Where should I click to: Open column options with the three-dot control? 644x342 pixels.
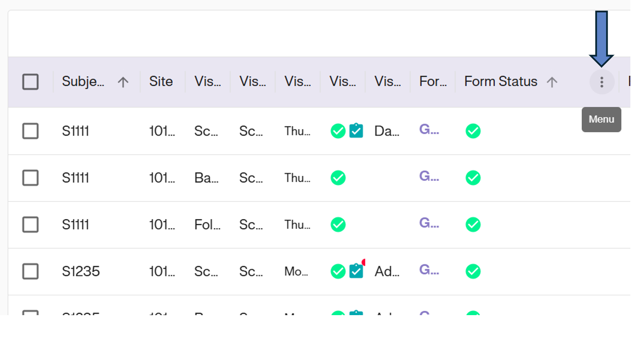pos(601,82)
